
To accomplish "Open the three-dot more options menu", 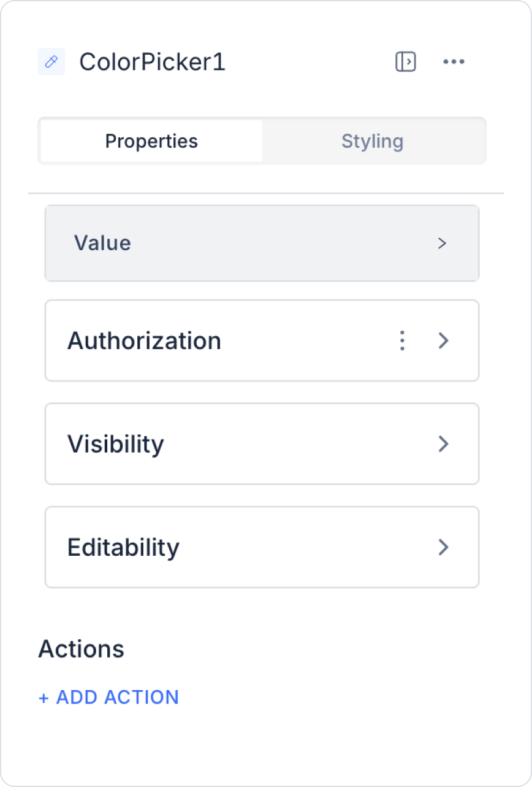I will point(454,62).
